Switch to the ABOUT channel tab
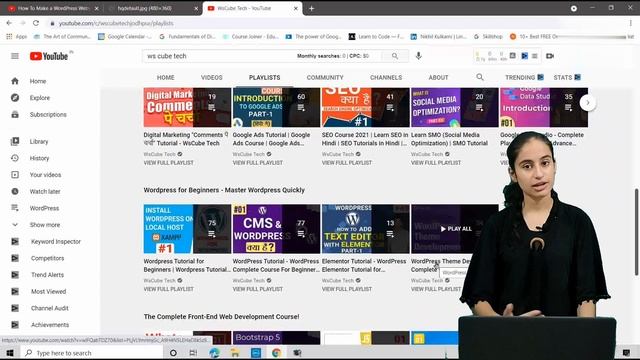This screenshot has height=360, width=640. pyautogui.click(x=438, y=78)
